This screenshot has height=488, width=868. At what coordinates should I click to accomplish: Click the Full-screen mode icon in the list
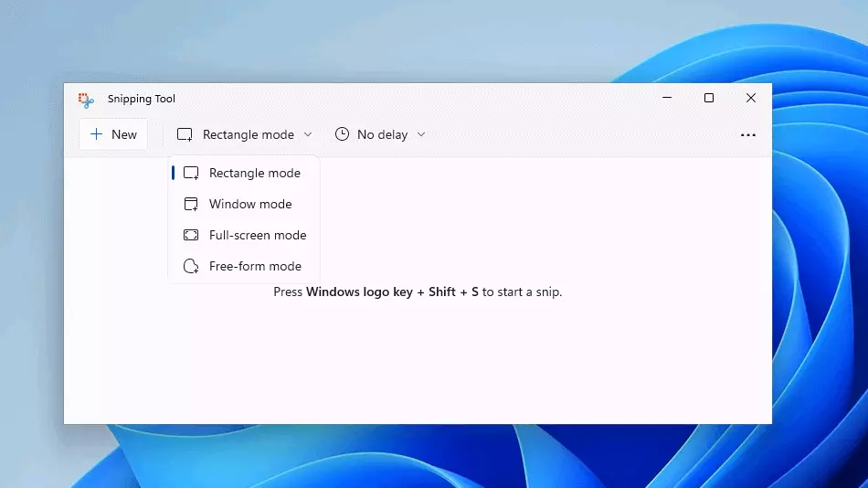point(191,236)
